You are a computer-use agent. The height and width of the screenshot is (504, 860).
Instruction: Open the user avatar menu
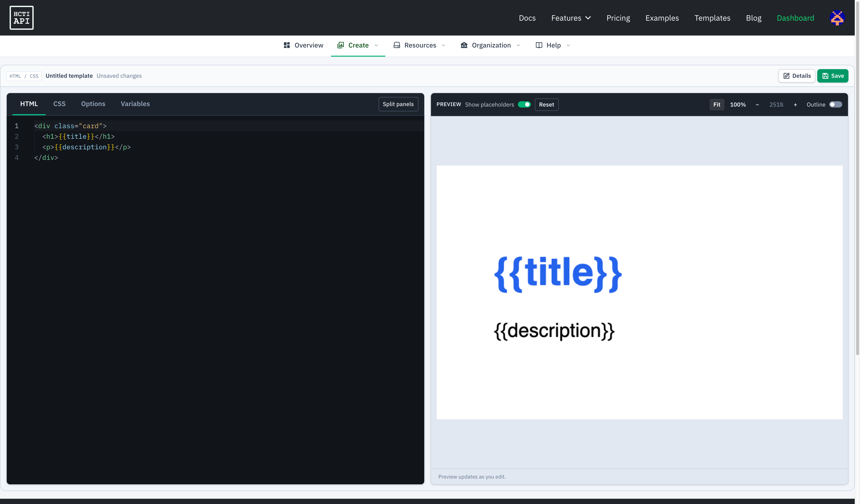837,18
